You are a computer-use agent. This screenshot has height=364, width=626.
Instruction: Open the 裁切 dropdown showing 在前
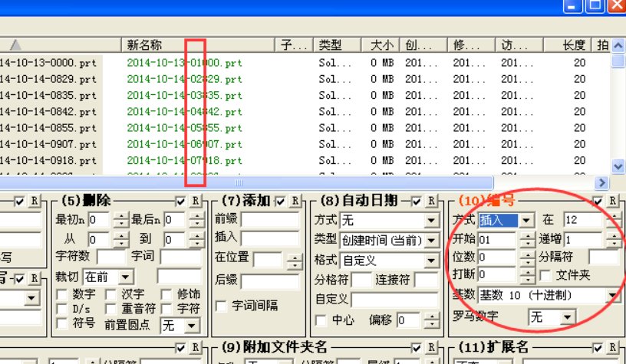click(x=125, y=277)
